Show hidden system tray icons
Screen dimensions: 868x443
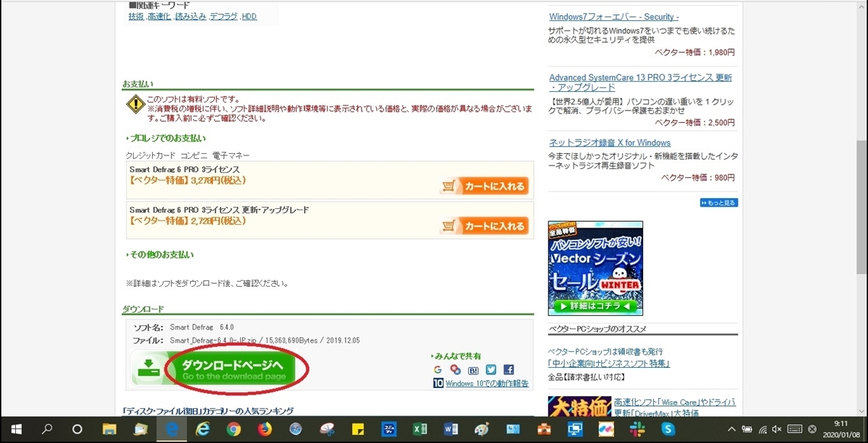[731, 429]
